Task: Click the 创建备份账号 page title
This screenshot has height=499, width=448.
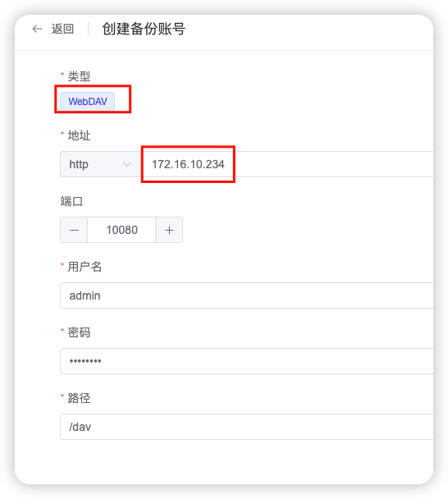Action: [144, 29]
